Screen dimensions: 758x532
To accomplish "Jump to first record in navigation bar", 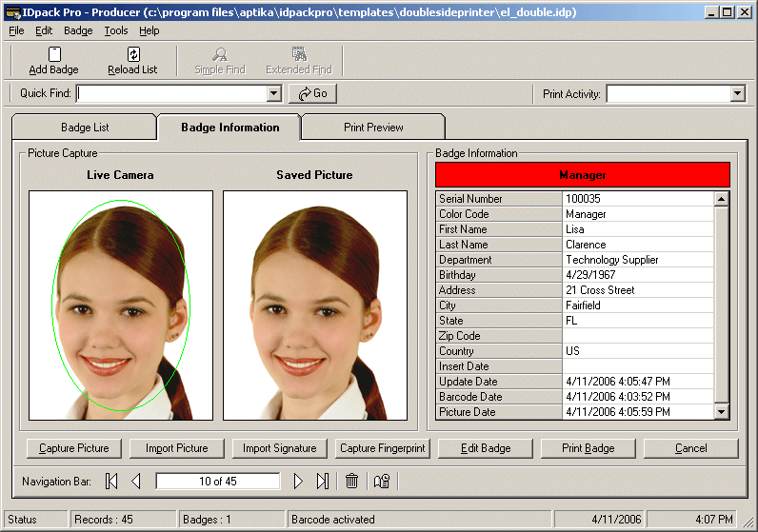I will pos(111,482).
